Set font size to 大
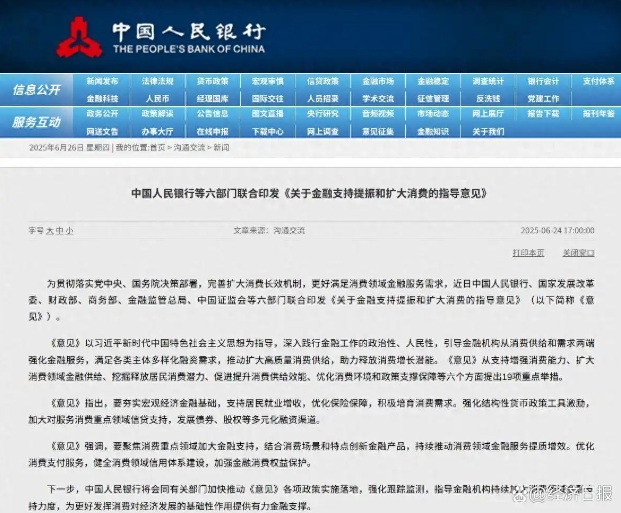The height and width of the screenshot is (513, 621). coord(49,230)
